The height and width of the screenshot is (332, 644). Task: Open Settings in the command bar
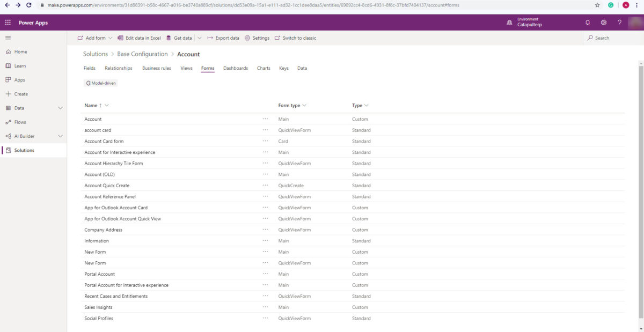pos(257,38)
